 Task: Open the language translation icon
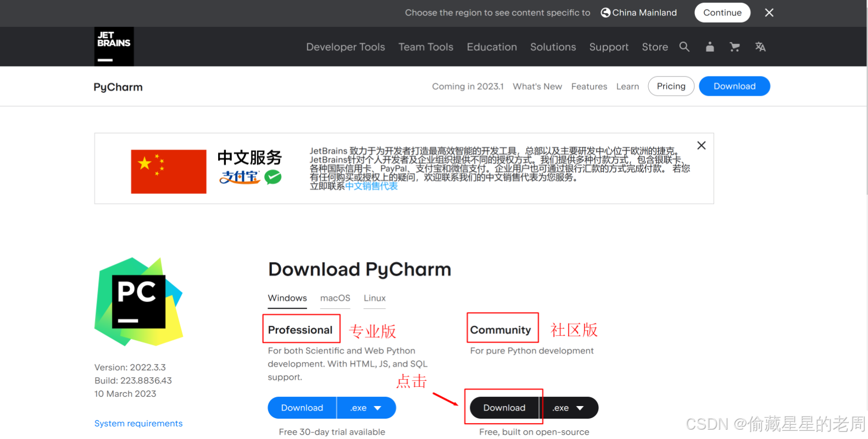[760, 47]
